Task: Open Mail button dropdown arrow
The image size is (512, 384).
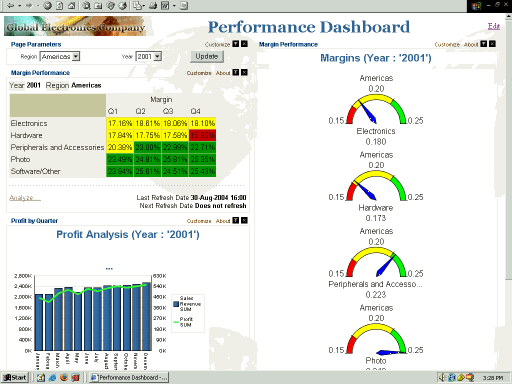Action: point(144,5)
